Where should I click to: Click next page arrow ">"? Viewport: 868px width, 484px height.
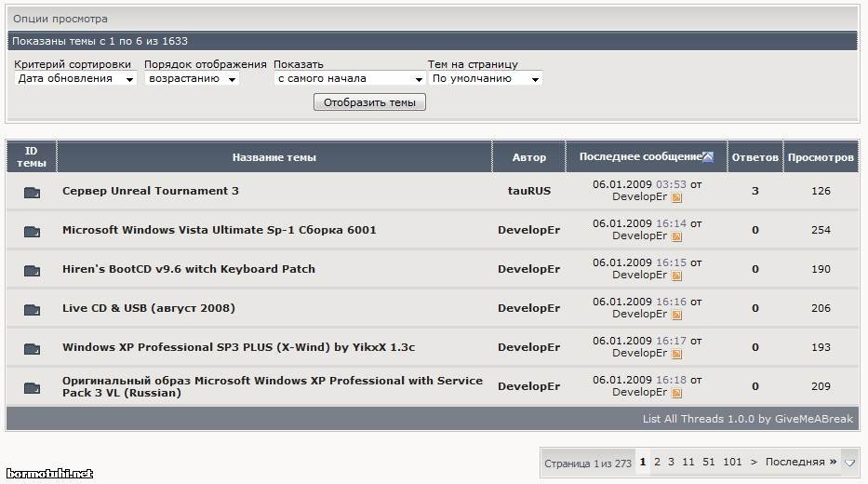coord(754,462)
